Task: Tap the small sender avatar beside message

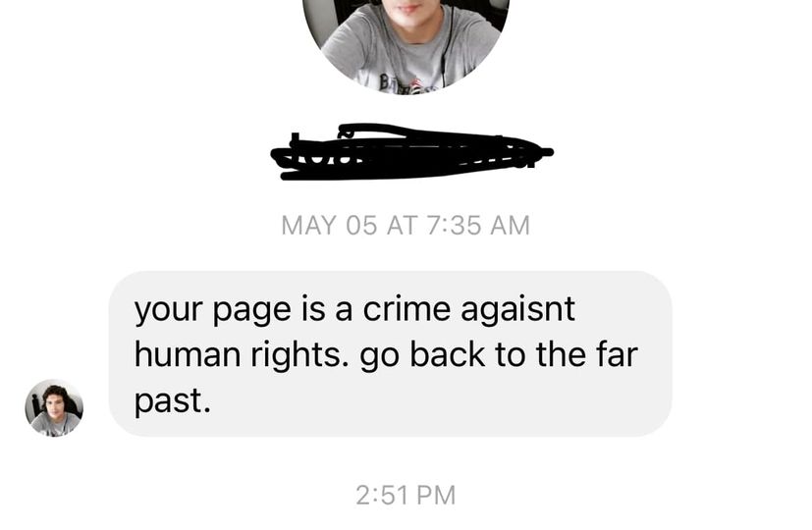Action: (x=54, y=408)
